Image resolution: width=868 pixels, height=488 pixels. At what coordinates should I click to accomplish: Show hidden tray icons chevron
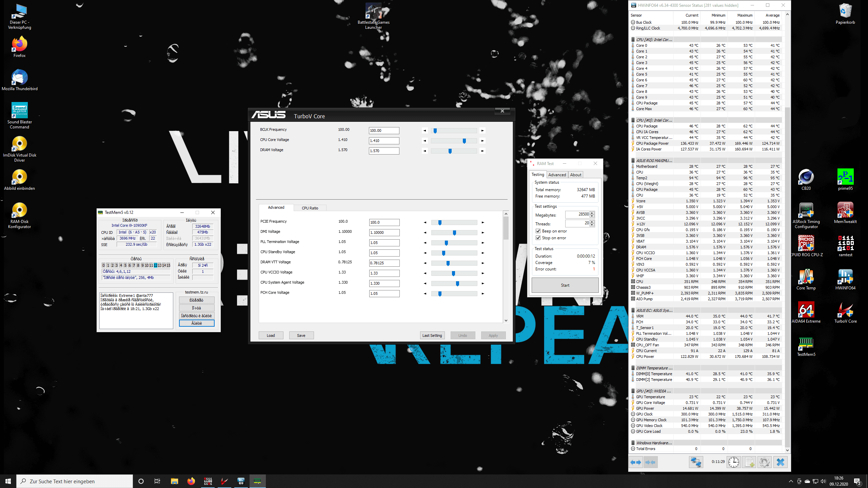(x=791, y=481)
